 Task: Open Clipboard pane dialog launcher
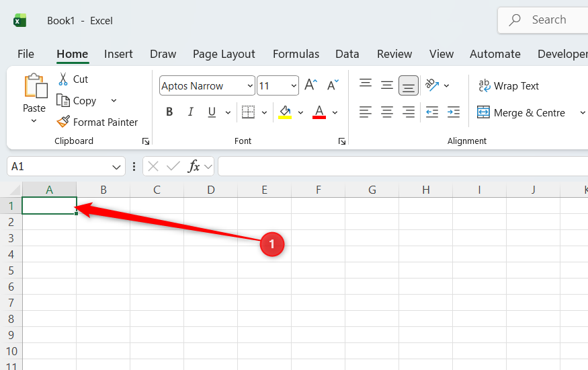[146, 141]
